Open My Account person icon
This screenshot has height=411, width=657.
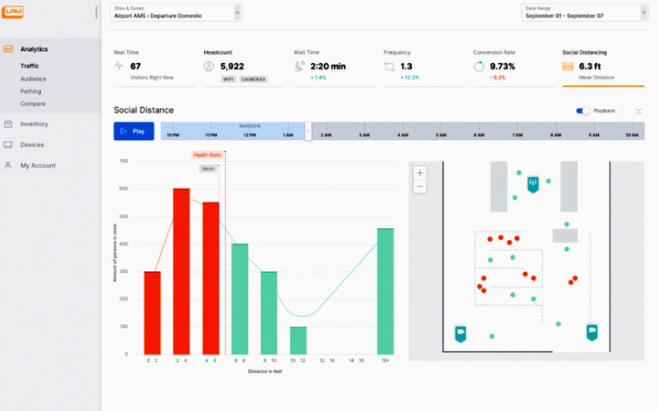(x=8, y=165)
